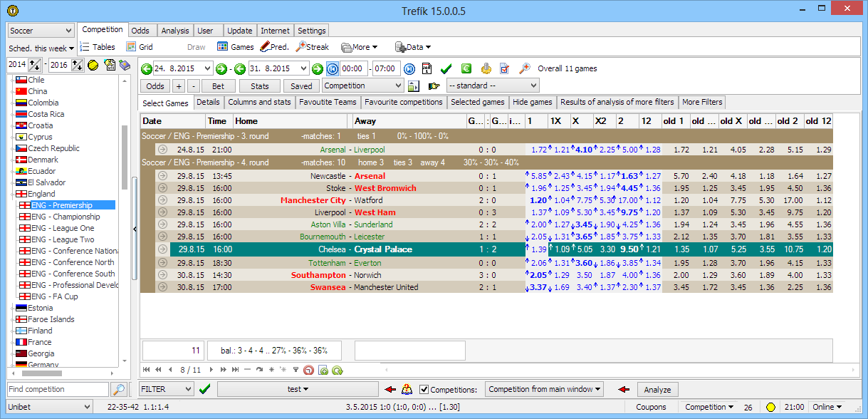Open the start date 24.8.2015 dropdown
This screenshot has width=868, height=419.
point(207,68)
